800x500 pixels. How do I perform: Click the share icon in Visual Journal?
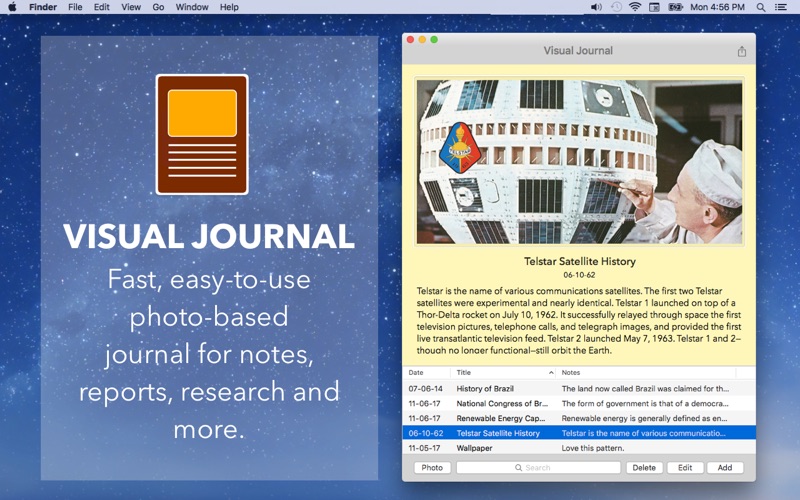(x=741, y=51)
